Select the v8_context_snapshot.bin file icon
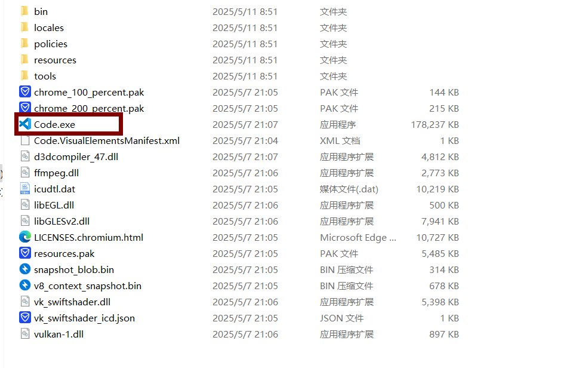 (25, 286)
